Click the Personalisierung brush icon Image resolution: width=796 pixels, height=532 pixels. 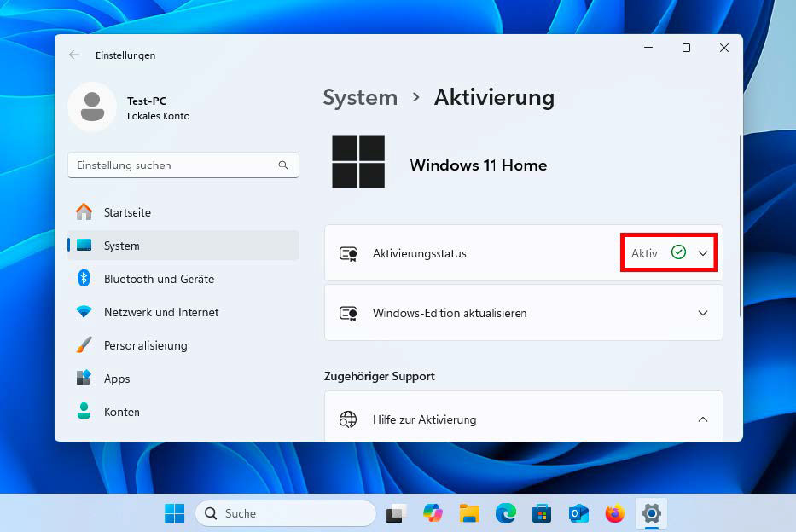point(84,344)
